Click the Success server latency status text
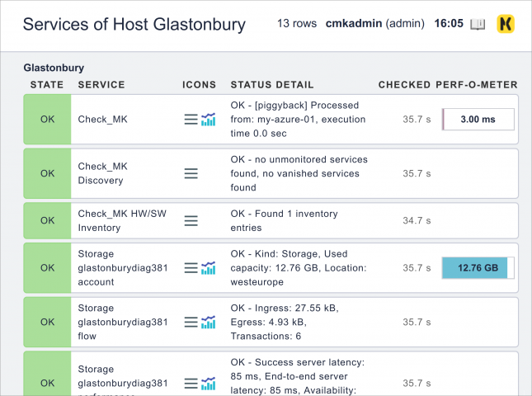This screenshot has height=396, width=532. (x=298, y=376)
